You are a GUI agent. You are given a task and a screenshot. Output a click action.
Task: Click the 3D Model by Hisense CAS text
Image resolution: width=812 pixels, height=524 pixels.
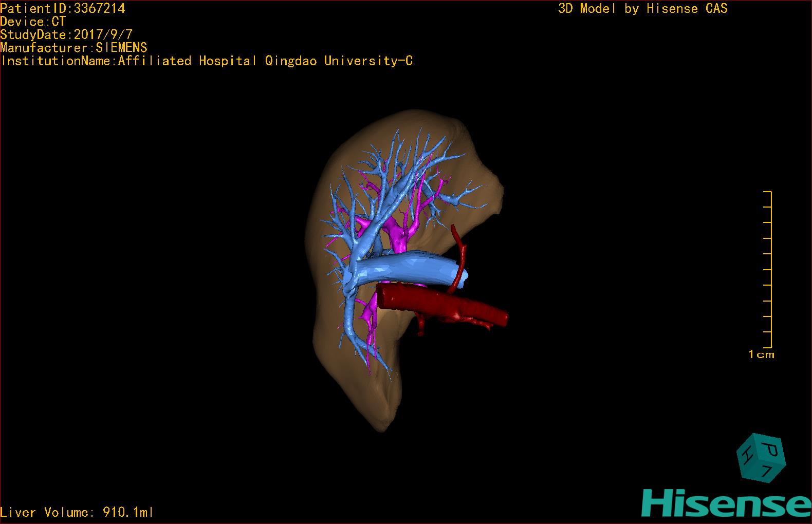[643, 8]
